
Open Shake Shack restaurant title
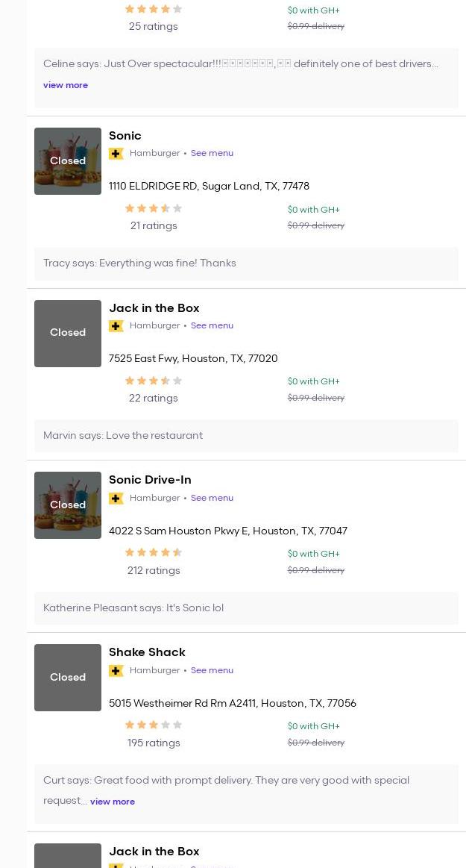pyautogui.click(x=147, y=652)
